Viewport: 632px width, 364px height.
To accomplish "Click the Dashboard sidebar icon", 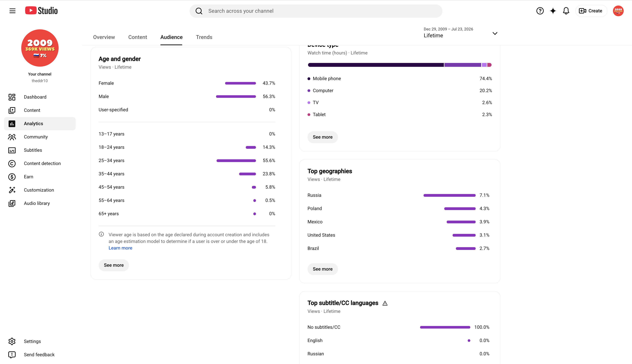I will tap(12, 97).
